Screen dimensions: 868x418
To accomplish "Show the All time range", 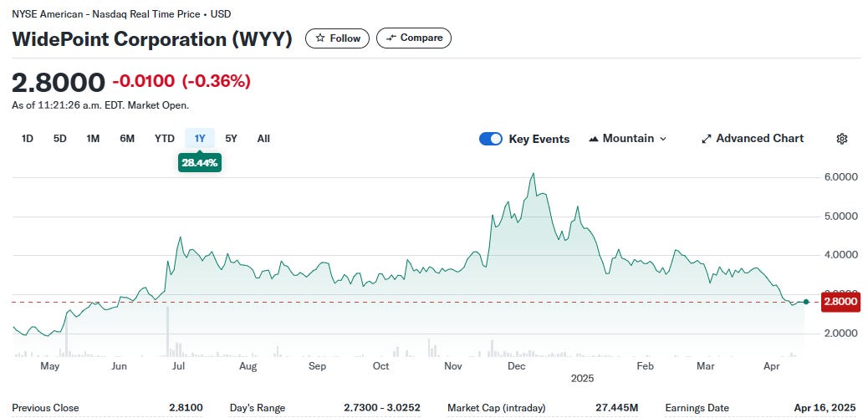I will click(263, 139).
